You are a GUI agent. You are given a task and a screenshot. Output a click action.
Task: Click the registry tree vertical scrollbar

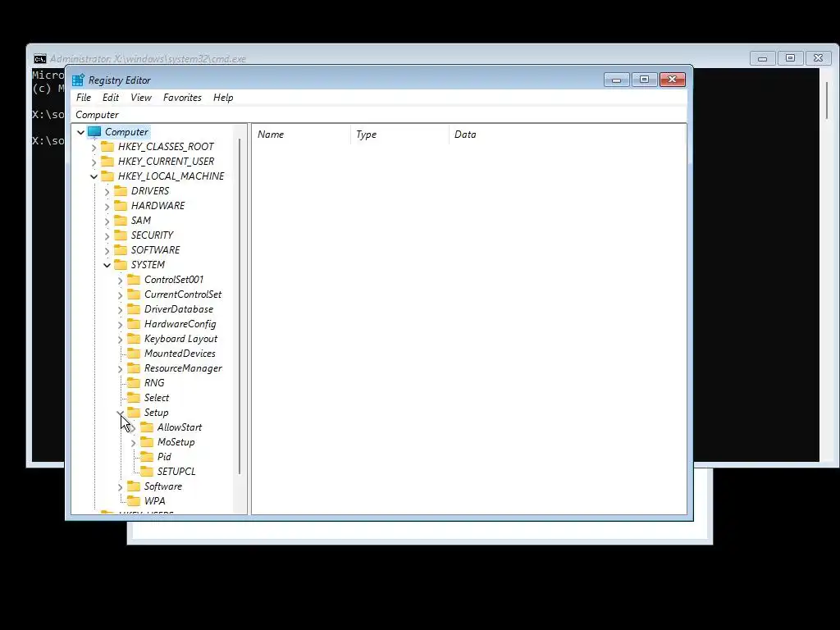coord(239,307)
